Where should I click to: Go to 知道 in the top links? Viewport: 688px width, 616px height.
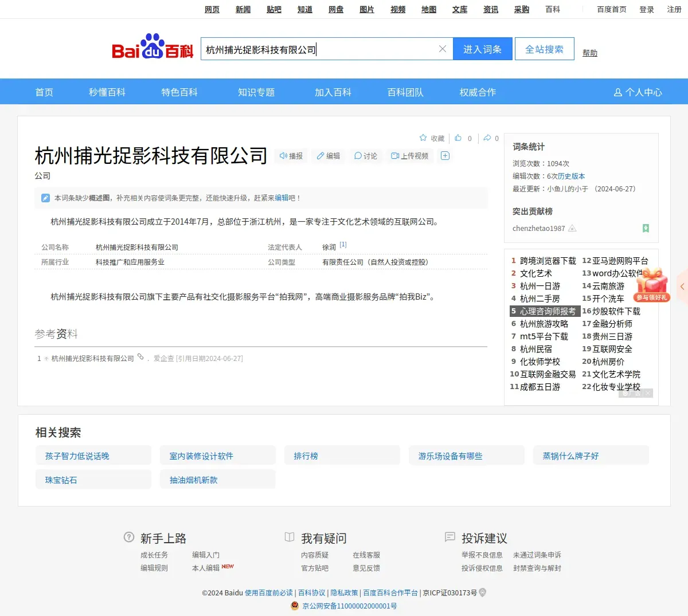pyautogui.click(x=305, y=9)
